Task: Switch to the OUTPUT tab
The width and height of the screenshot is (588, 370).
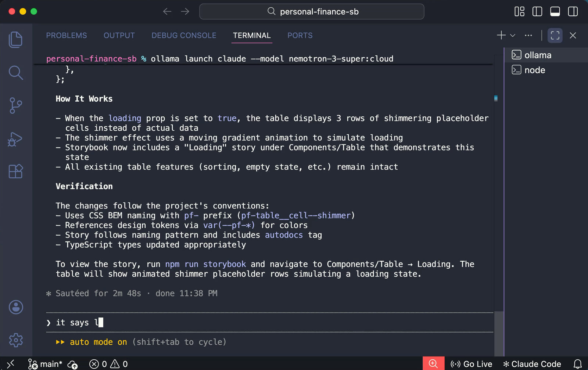Action: [119, 35]
